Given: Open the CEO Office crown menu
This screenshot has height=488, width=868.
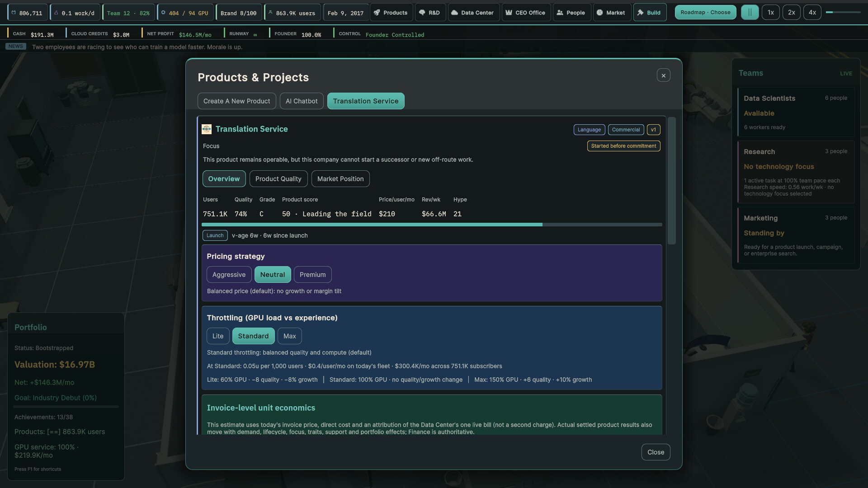Looking at the screenshot, I should pyautogui.click(x=526, y=13).
